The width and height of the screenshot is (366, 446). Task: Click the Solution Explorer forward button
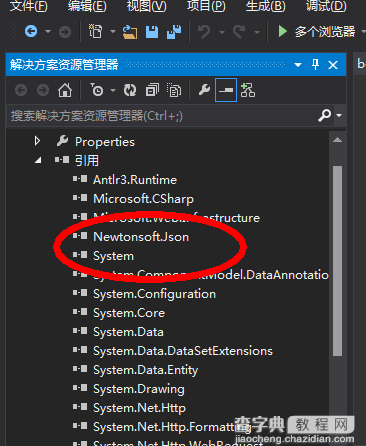(43, 90)
